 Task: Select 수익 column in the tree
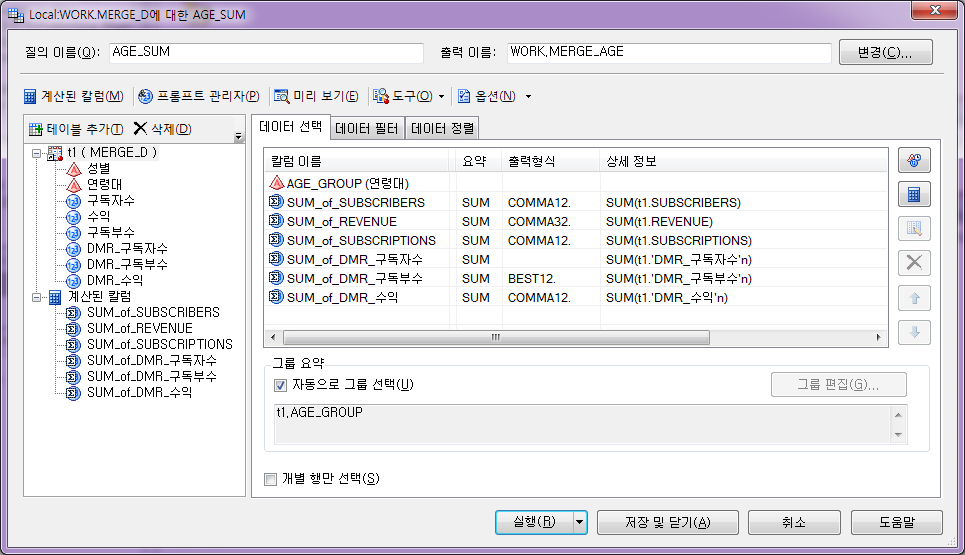[98, 217]
